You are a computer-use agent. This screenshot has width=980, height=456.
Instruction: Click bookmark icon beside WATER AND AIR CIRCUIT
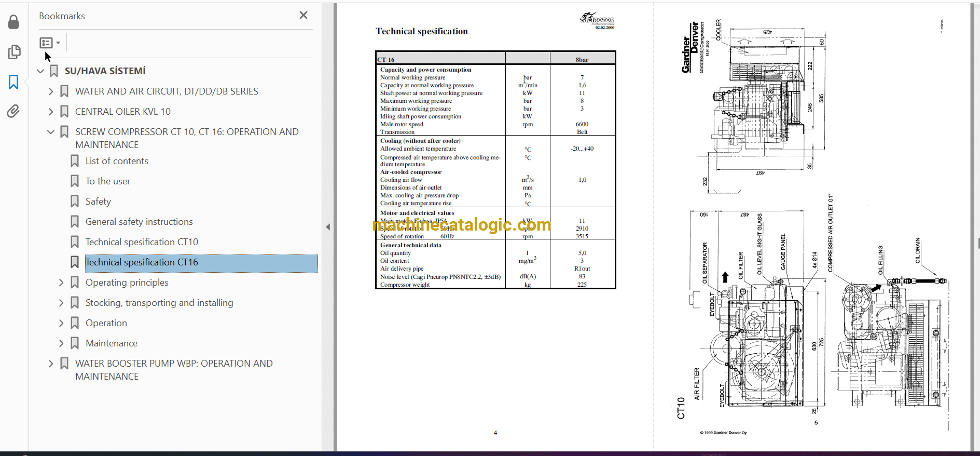tap(64, 91)
